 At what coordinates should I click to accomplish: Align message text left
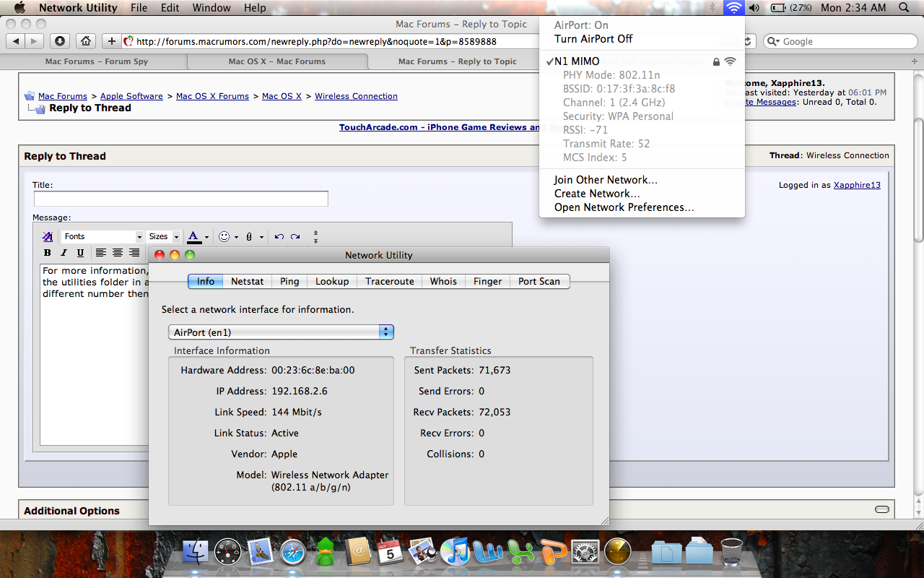coord(101,253)
